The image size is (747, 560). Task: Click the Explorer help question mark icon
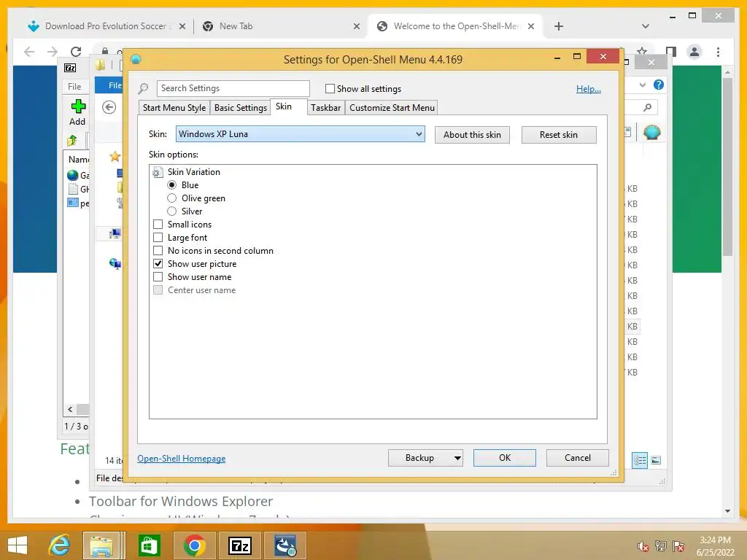(659, 85)
